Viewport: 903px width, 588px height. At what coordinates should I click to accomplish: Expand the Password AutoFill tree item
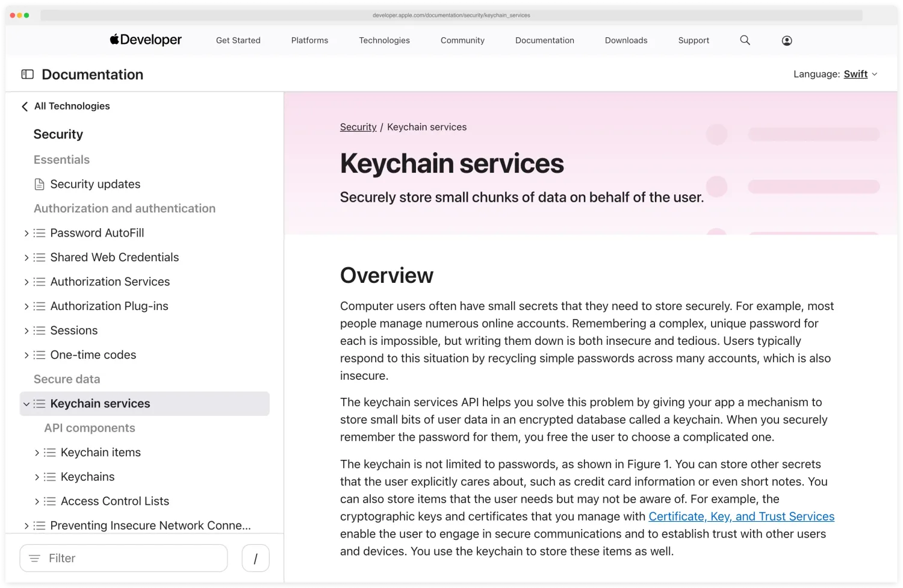coord(26,233)
